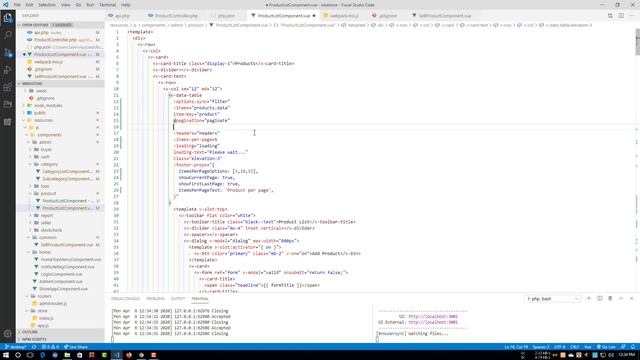Viewport: 640px width, 360px height.
Task: Add a new terminal with the plus icon
Action: click(589, 298)
